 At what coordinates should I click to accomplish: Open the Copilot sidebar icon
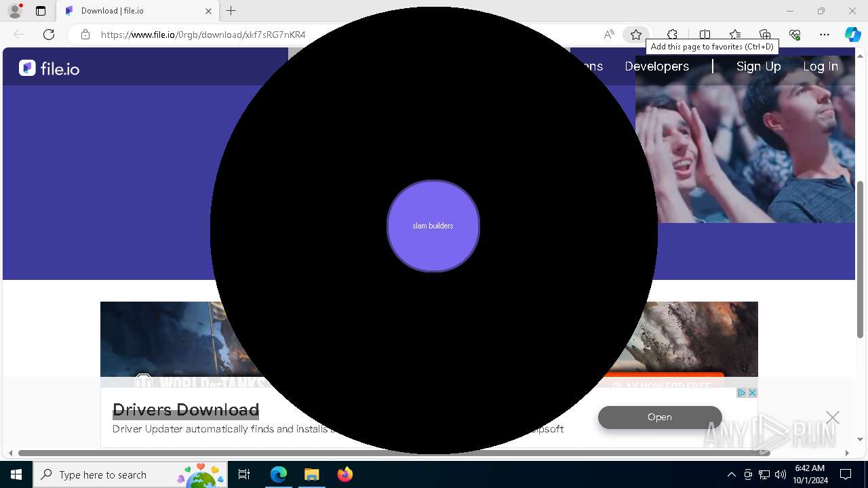click(853, 35)
